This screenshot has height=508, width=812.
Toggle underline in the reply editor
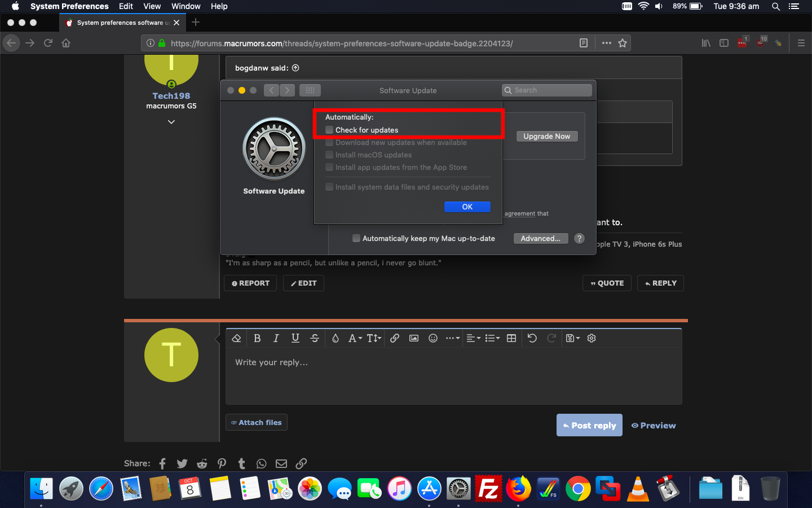tap(295, 338)
